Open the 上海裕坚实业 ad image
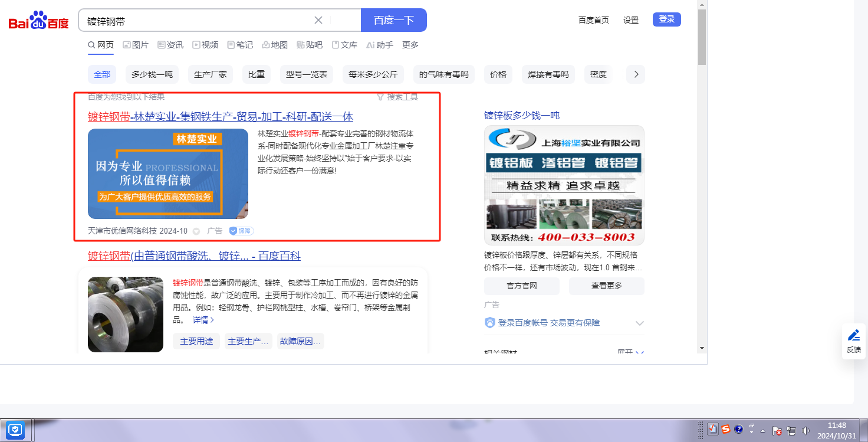Screen dimensions: 868x442 (564, 185)
